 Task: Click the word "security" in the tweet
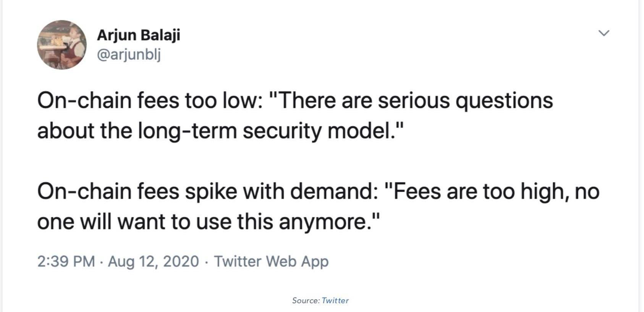(282, 131)
